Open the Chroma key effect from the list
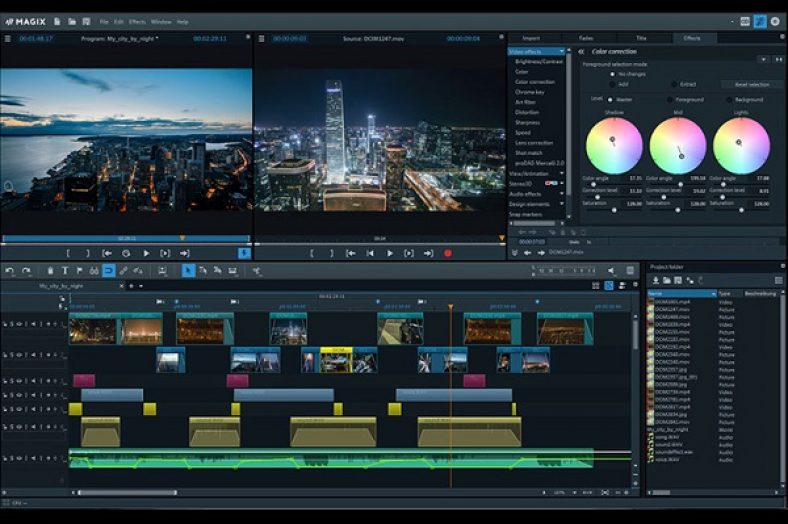This screenshot has height=524, width=788. click(529, 92)
